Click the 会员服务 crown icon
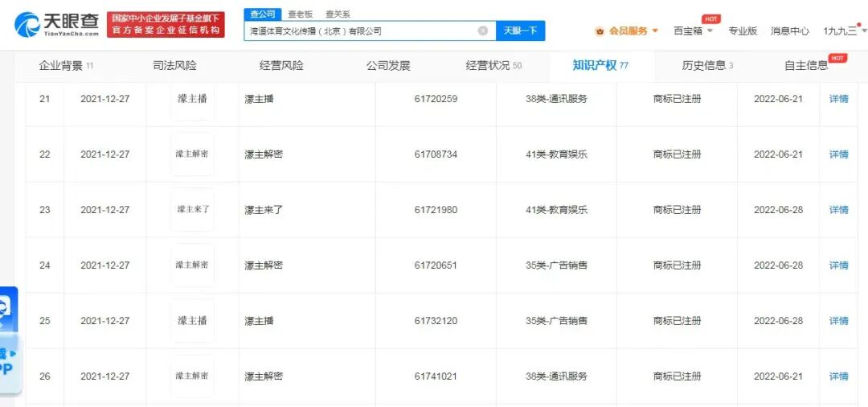Viewport: 868px width, 407px height. pyautogui.click(x=600, y=31)
